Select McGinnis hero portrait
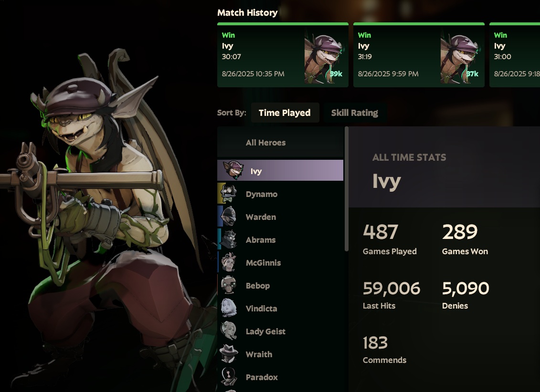This screenshot has width=540, height=392. click(x=229, y=262)
